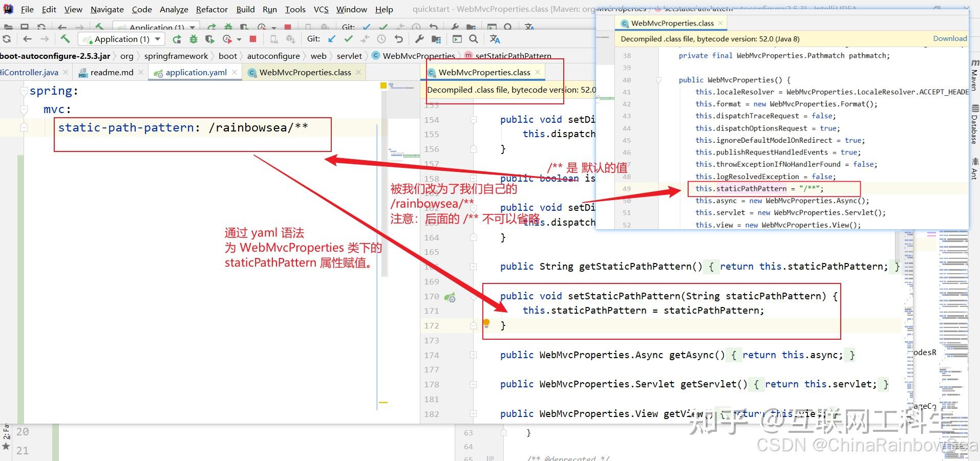Commit changes with the green checkmark

pos(349,38)
